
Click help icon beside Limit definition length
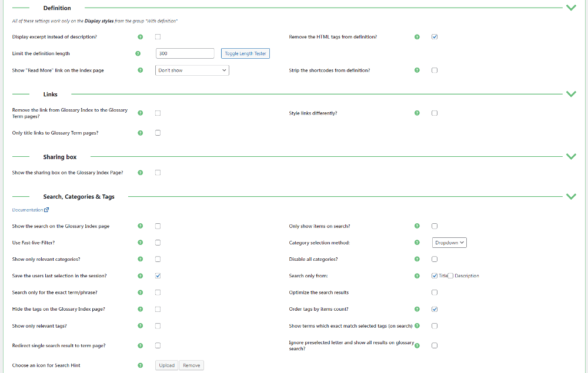pyautogui.click(x=138, y=53)
